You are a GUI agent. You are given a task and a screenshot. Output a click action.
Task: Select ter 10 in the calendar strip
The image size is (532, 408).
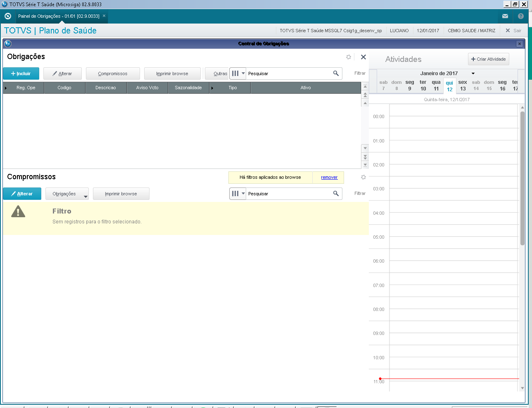click(x=423, y=85)
